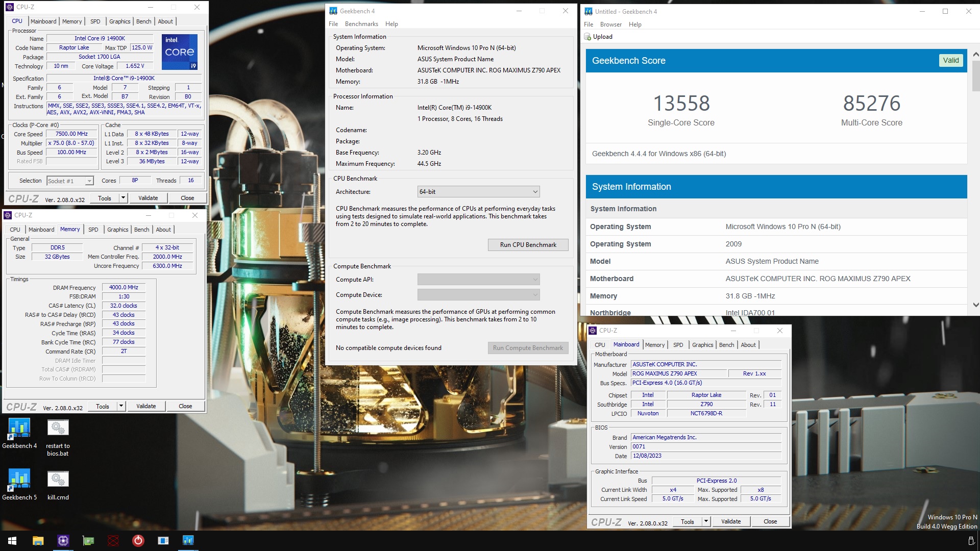Click the Untitled - Geekbench 4 window title icon
The image size is (980, 551).
click(x=589, y=11)
